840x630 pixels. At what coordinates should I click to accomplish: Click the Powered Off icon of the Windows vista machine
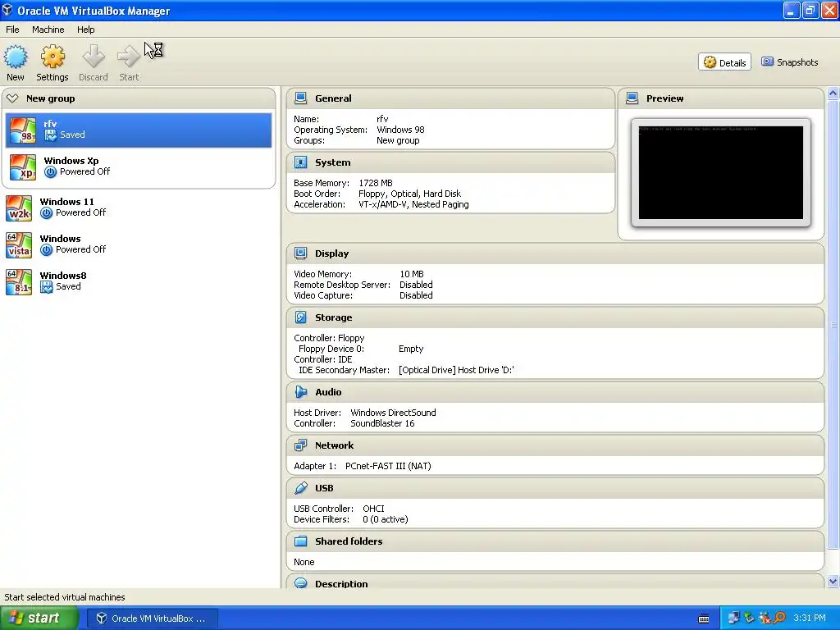(x=47, y=250)
